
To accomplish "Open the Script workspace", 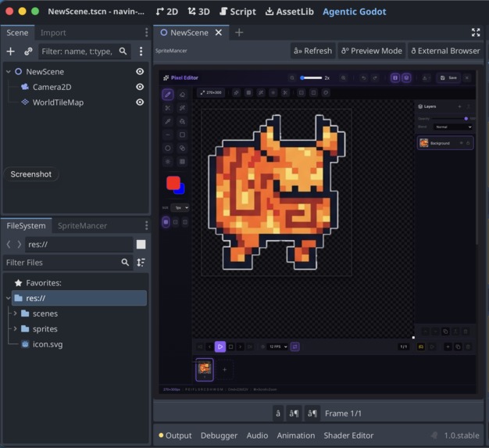I will [x=237, y=12].
